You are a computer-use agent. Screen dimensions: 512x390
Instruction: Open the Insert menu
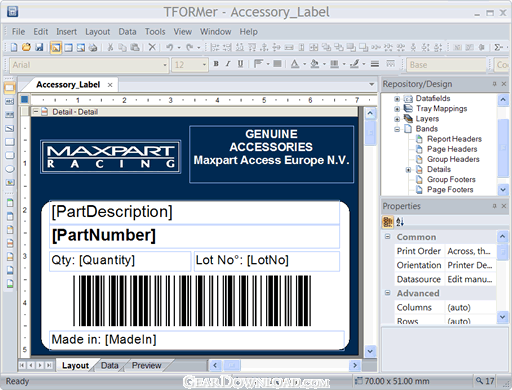coord(66,32)
